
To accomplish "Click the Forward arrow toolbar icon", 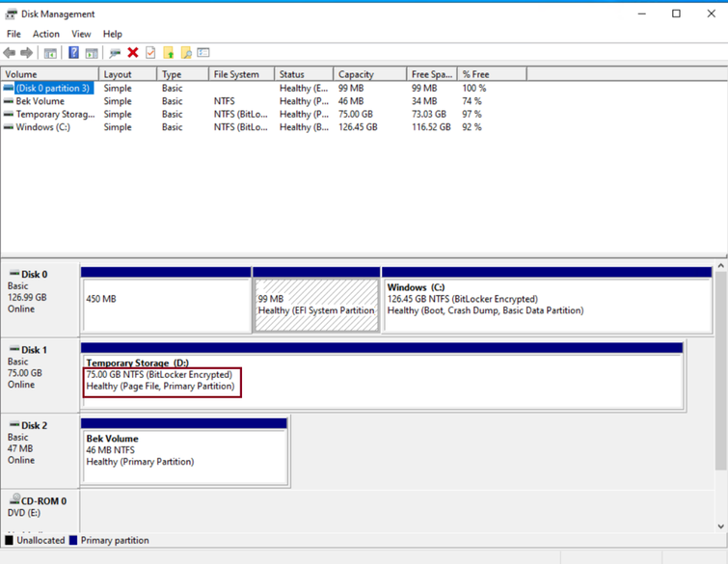I will [x=26, y=53].
